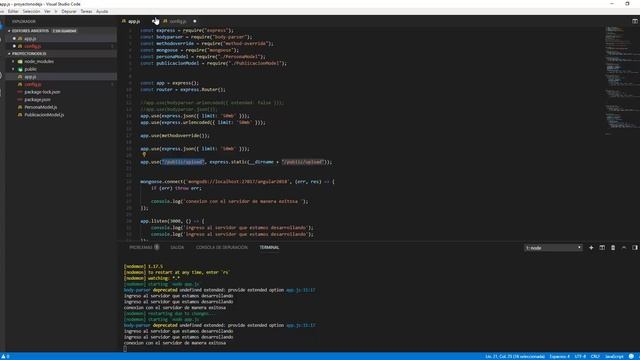The image size is (640, 360).
Task: Create a new terminal with plus icon
Action: [591, 248]
